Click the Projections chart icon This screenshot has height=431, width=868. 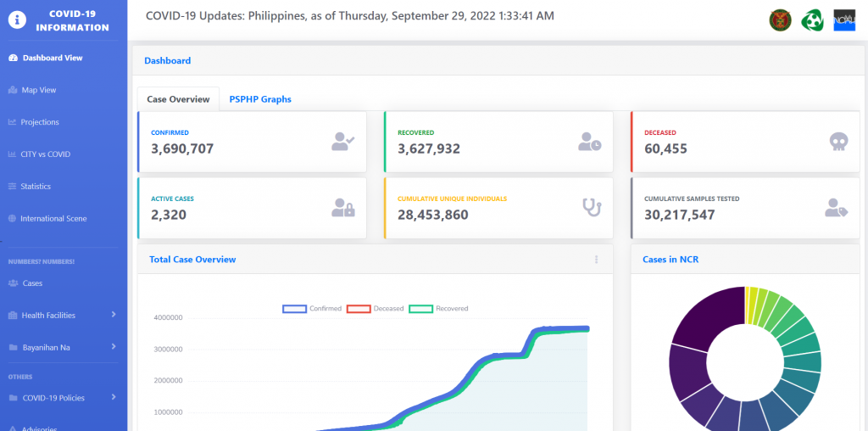click(x=12, y=122)
